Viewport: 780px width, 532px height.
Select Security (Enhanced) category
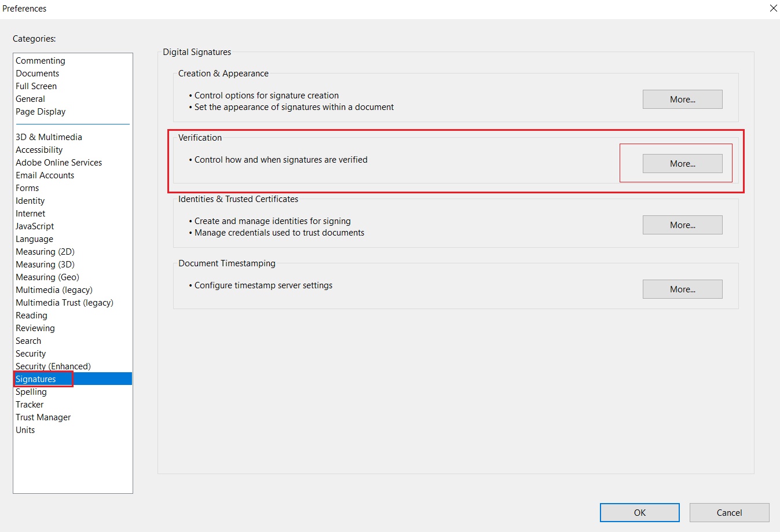point(53,366)
